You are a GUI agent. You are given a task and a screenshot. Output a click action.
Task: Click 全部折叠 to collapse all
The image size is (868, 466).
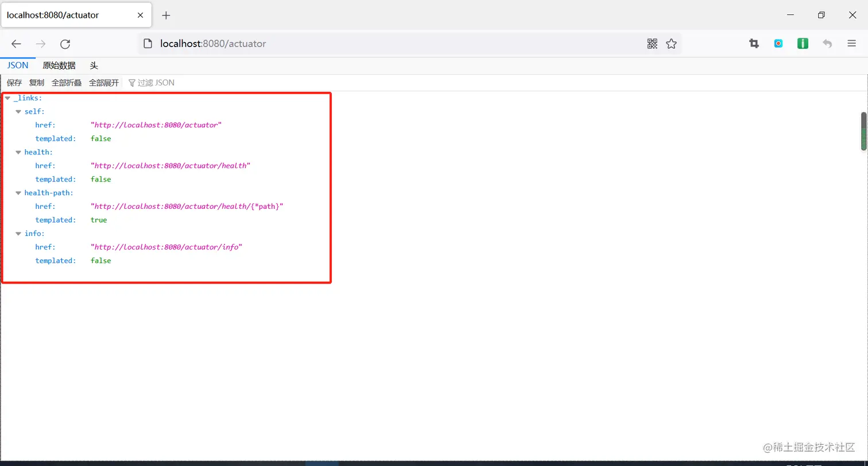pyautogui.click(x=67, y=83)
